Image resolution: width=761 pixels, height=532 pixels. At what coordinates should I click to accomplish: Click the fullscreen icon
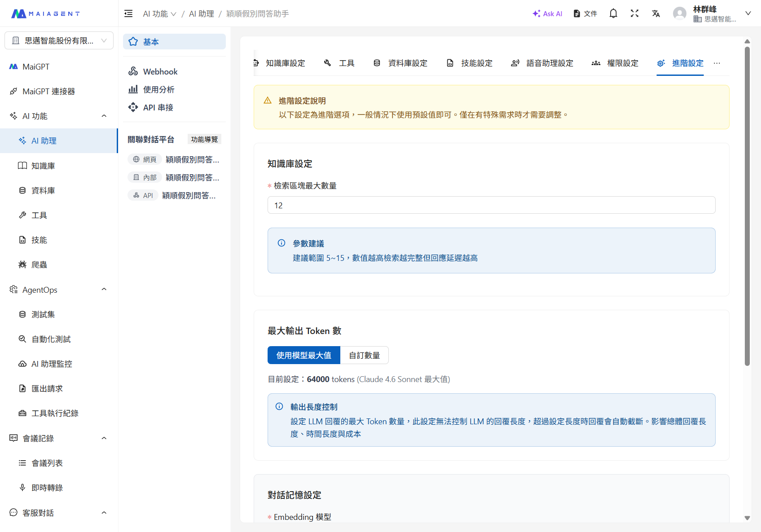click(x=634, y=13)
